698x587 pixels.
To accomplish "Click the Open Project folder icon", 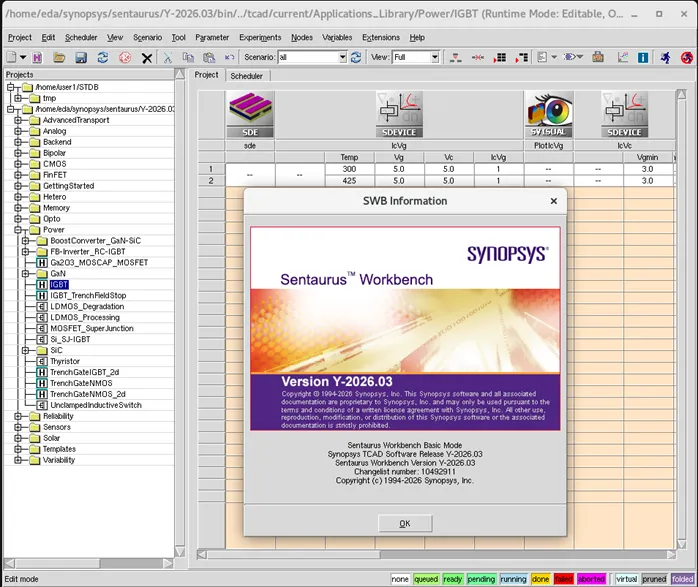I will [x=59, y=57].
